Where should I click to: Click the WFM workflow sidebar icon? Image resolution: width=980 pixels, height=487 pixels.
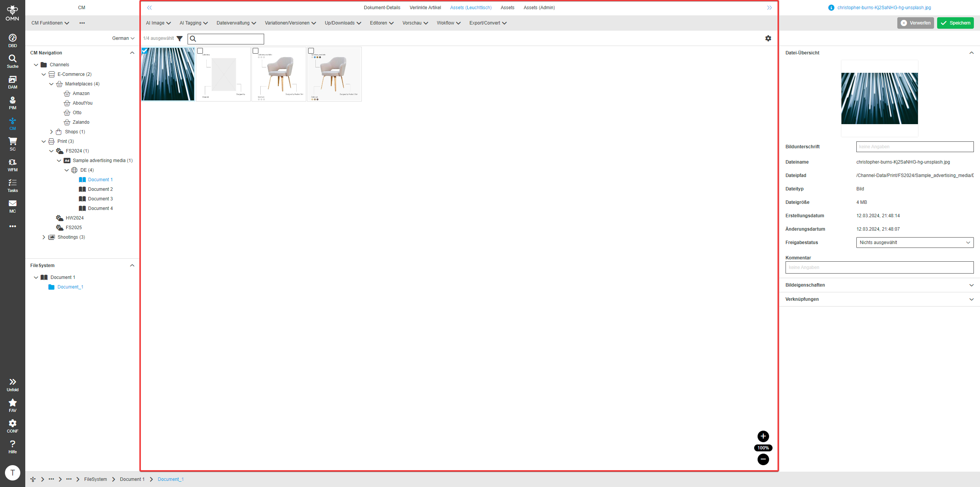pos(13,164)
